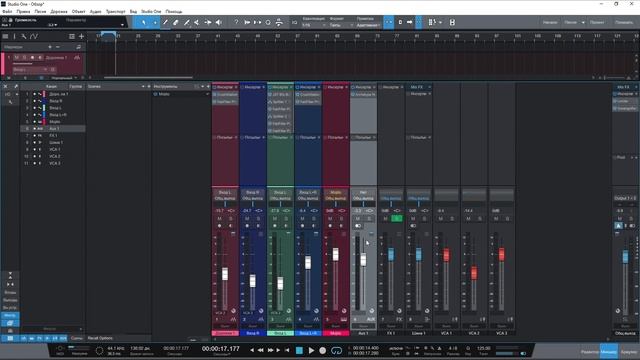
Task: Open the Inserts dropdown on the Вход R channel
Action: pyautogui.click(x=263, y=87)
